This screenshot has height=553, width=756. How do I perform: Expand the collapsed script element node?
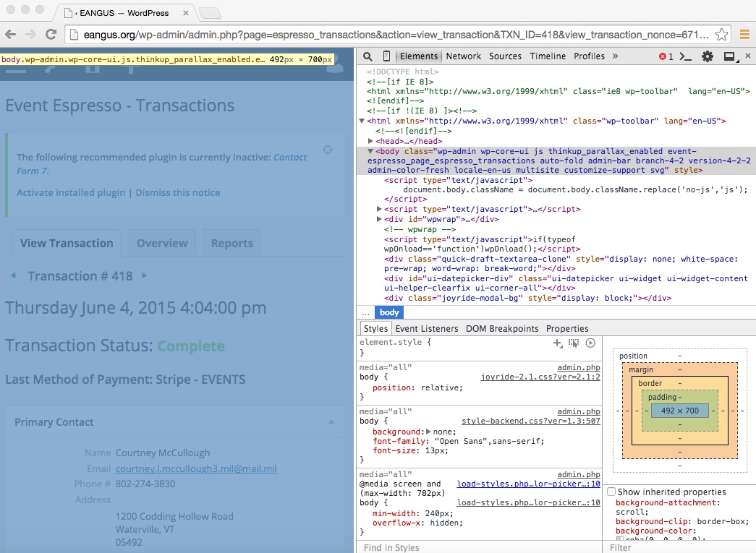tap(379, 209)
